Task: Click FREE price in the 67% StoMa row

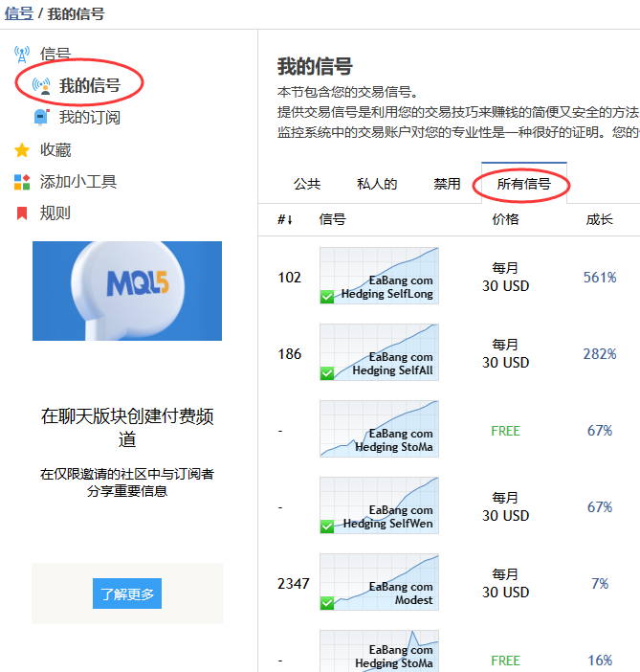Action: coord(505,431)
